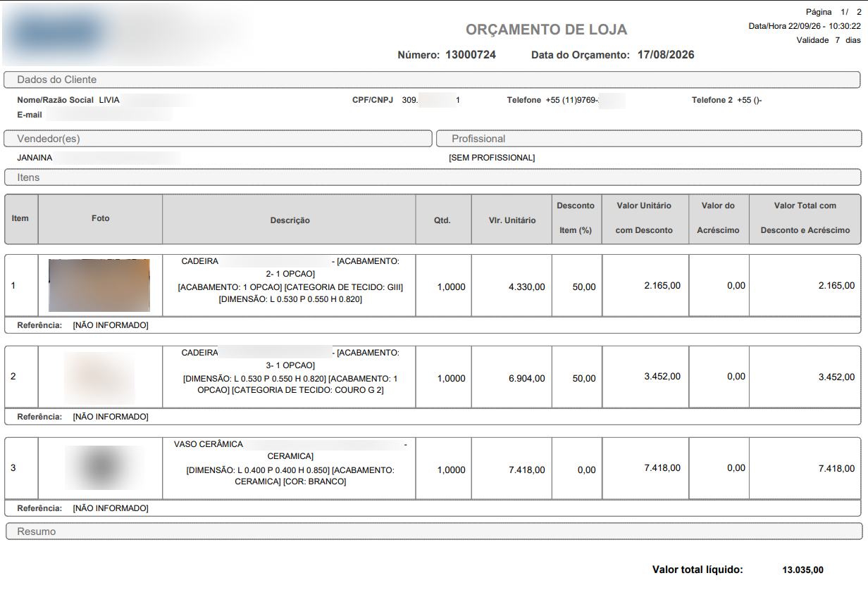Click the "Itens" section header

pyautogui.click(x=433, y=177)
